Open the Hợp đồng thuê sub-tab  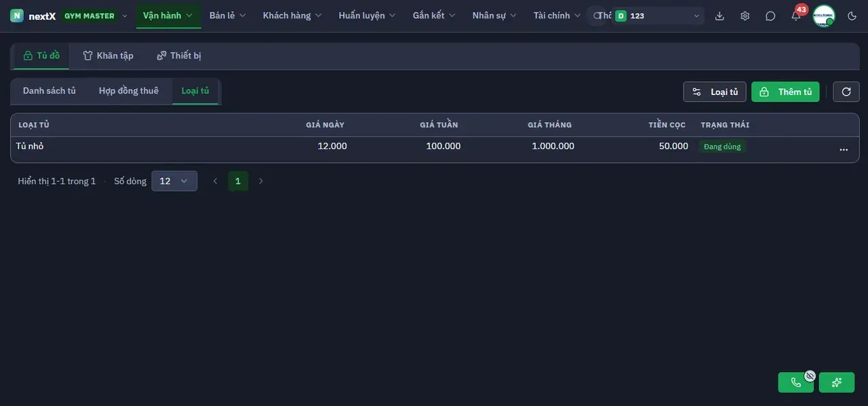coord(129,91)
